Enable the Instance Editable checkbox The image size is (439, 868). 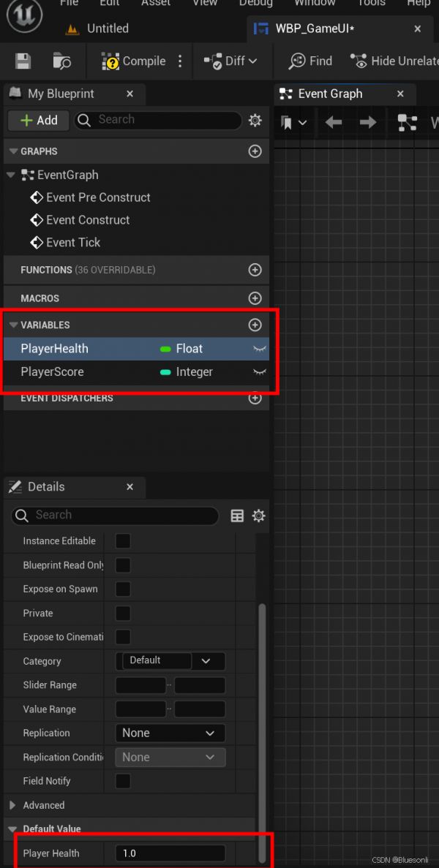[x=123, y=541]
